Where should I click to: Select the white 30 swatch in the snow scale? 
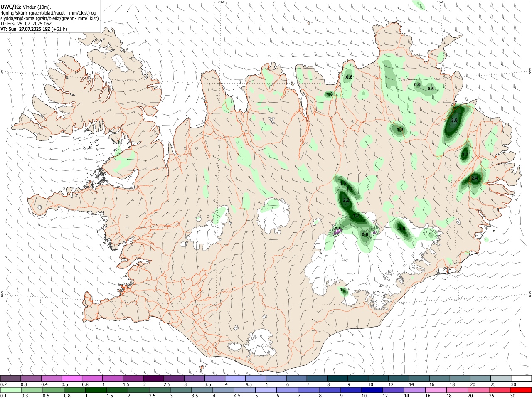(x=521, y=379)
